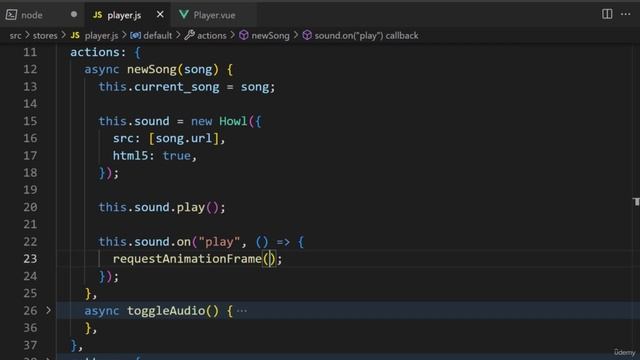Close the player.js tab
640x360 pixels.
tap(160, 15)
